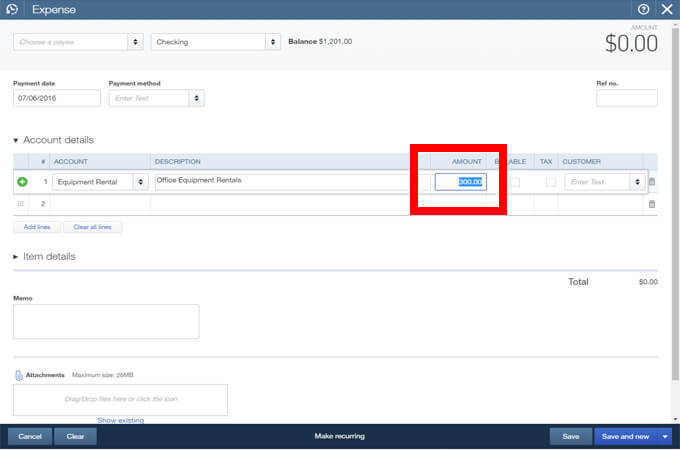The width and height of the screenshot is (680, 450).
Task: Open the Show existing attachments link
Action: click(121, 420)
